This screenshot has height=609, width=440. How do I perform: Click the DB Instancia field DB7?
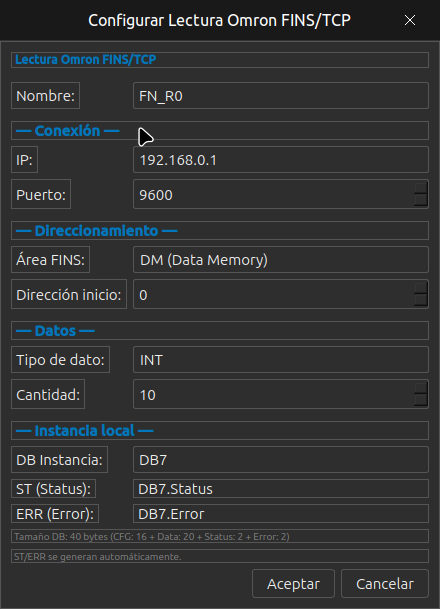281,459
